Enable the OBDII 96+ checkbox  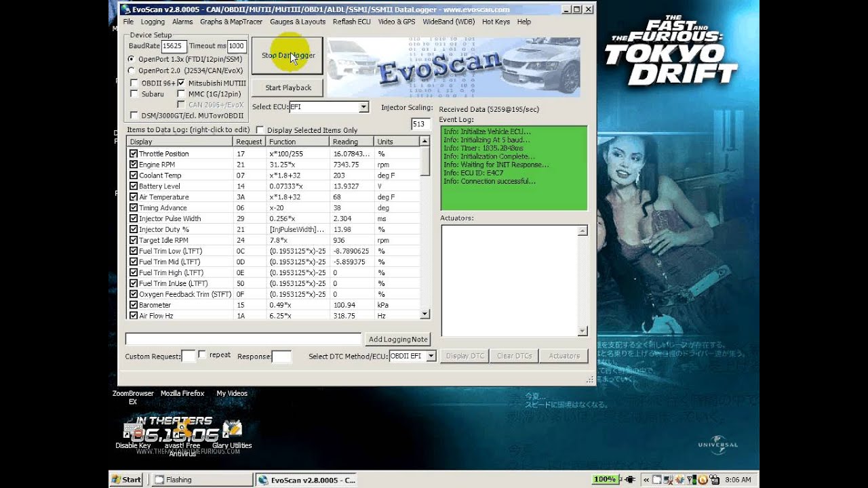click(x=134, y=83)
